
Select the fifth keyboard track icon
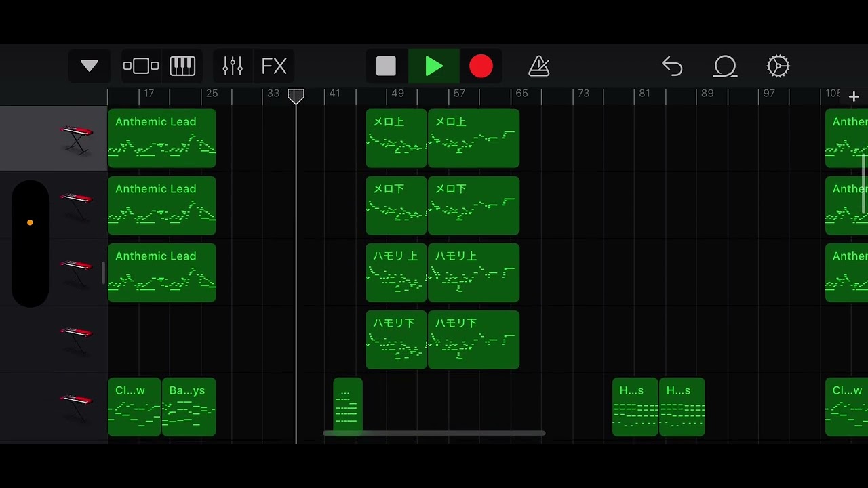click(75, 407)
